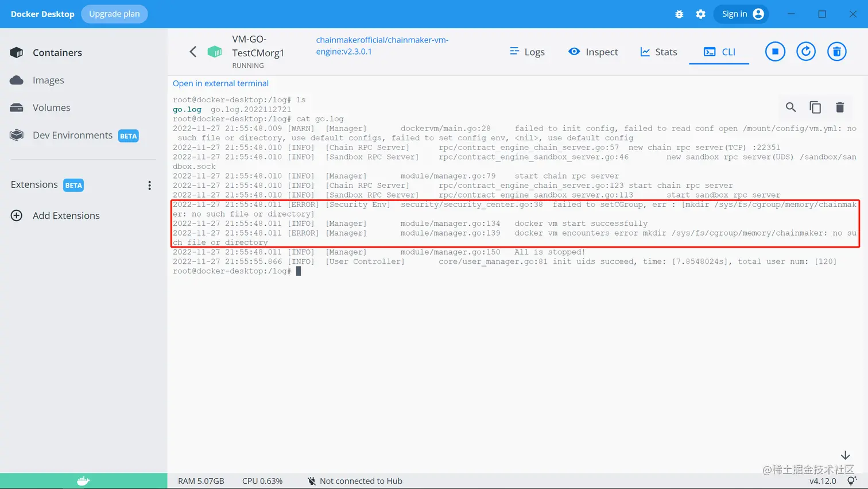868x489 pixels.
Task: Click the Dev Environments icon
Action: click(x=17, y=135)
